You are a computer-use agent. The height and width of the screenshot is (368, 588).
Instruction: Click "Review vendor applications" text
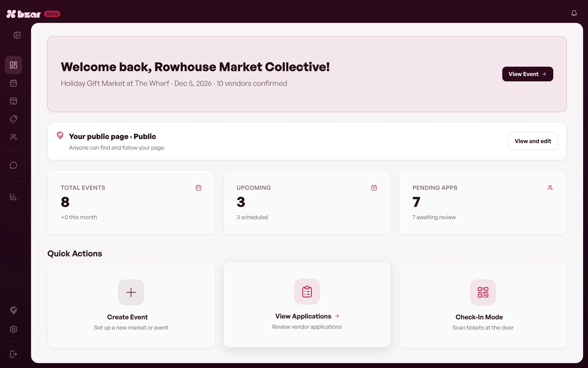coord(307,327)
